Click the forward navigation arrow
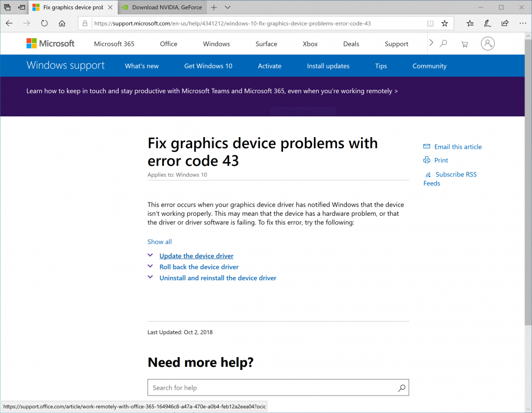The height and width of the screenshot is (413, 532). (x=27, y=23)
